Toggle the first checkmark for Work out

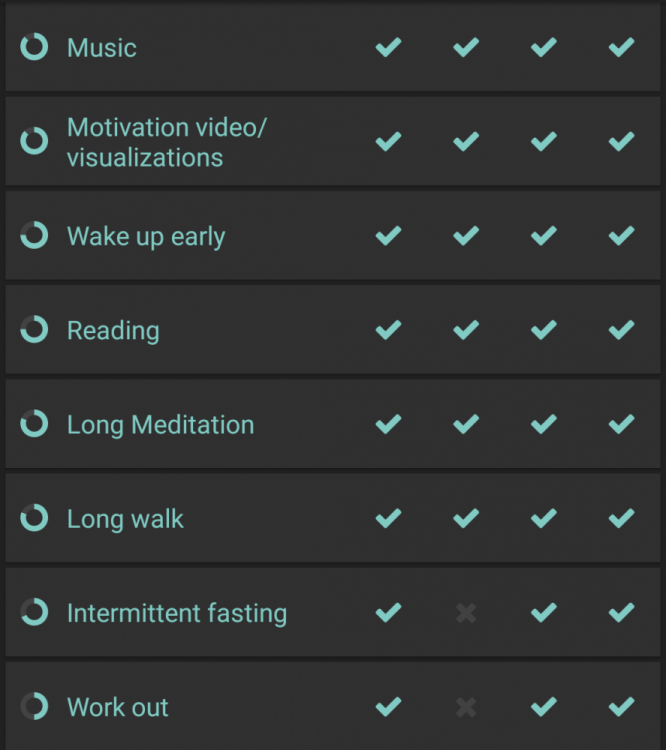(x=388, y=706)
